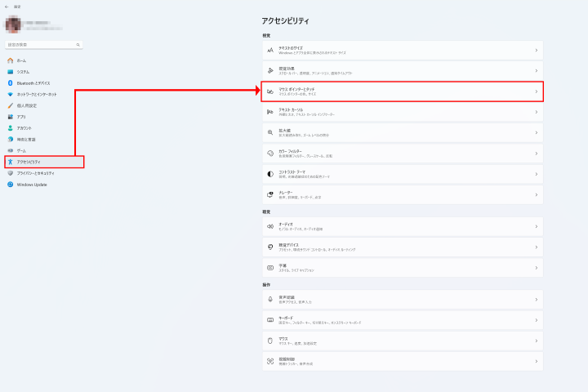The height and width of the screenshot is (392, 588).
Task: Click the contrast theme half-circle icon
Action: pos(269,174)
